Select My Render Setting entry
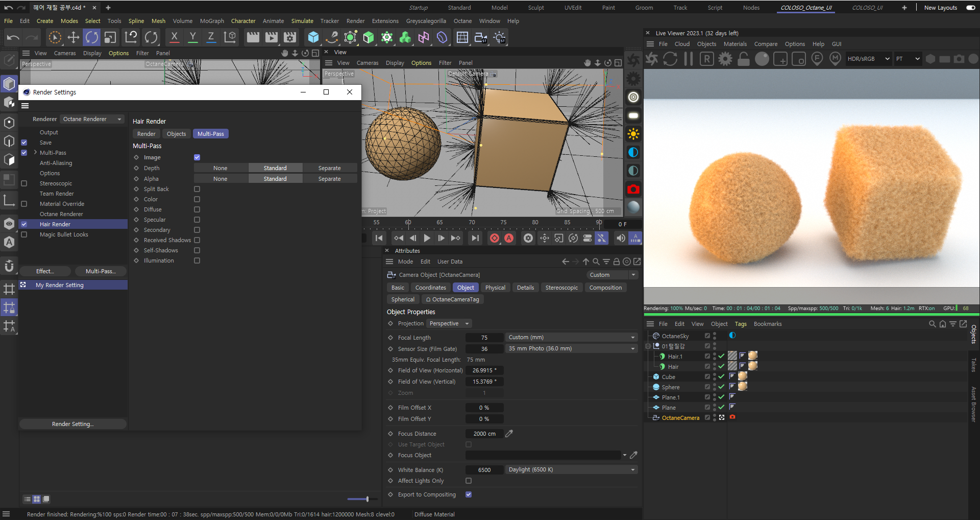980x520 pixels. click(x=73, y=285)
